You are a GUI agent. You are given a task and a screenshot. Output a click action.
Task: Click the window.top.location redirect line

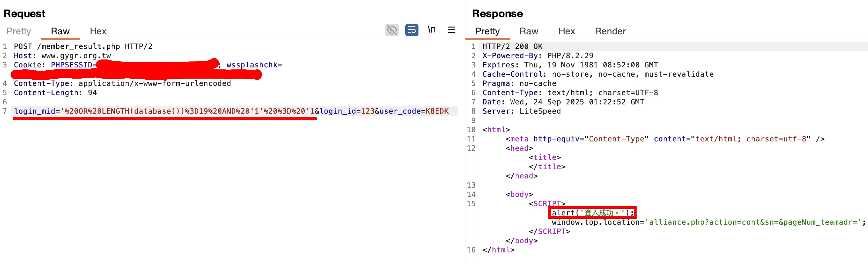(x=709, y=222)
